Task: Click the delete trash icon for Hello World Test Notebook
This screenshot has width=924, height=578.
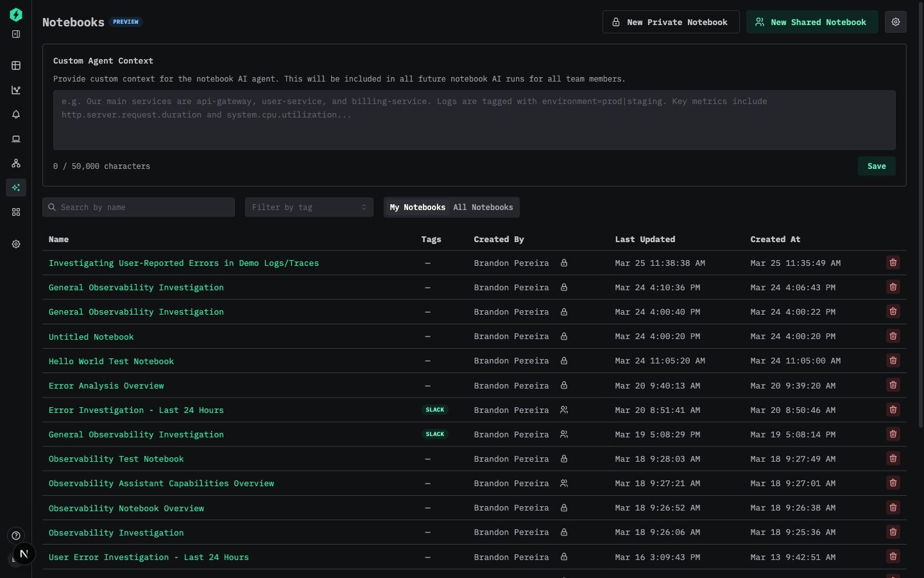Action: [893, 360]
